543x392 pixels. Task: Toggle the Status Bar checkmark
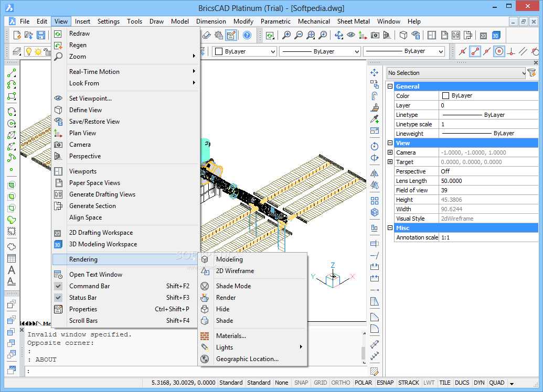coord(58,298)
